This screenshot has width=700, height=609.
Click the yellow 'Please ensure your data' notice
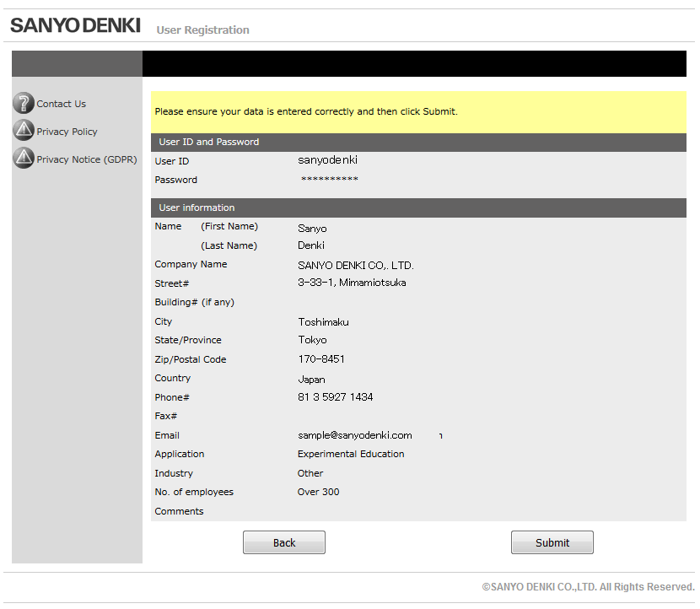[x=418, y=111]
